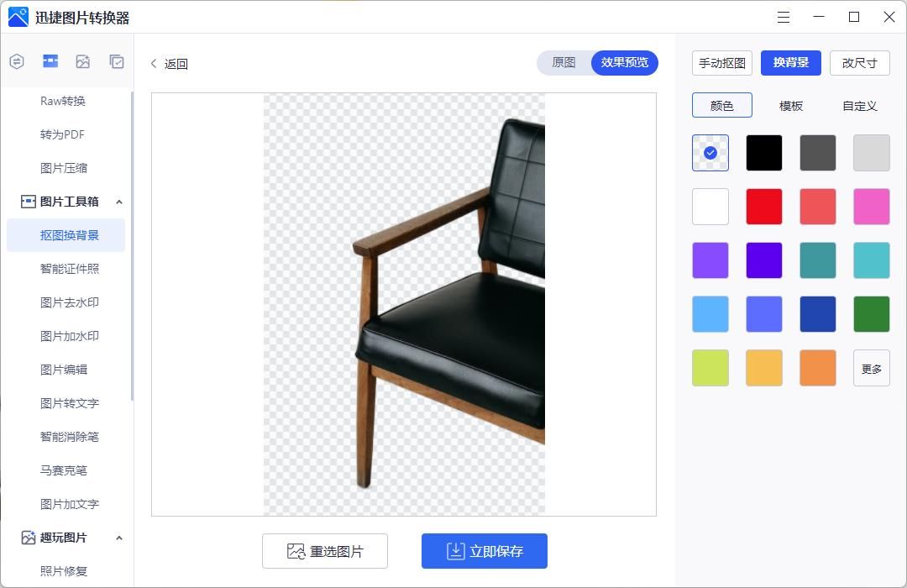Choose the white background swatch
The width and height of the screenshot is (907, 588).
click(710, 207)
